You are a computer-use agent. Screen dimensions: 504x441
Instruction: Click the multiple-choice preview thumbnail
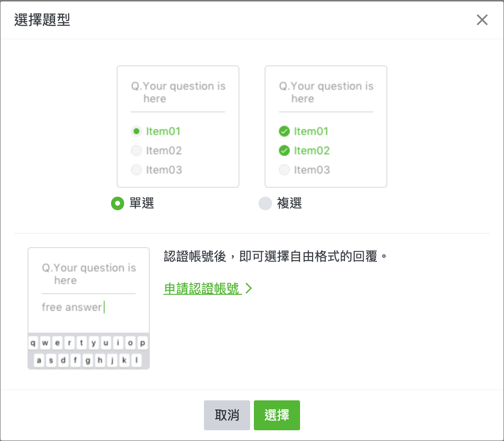pos(326,126)
